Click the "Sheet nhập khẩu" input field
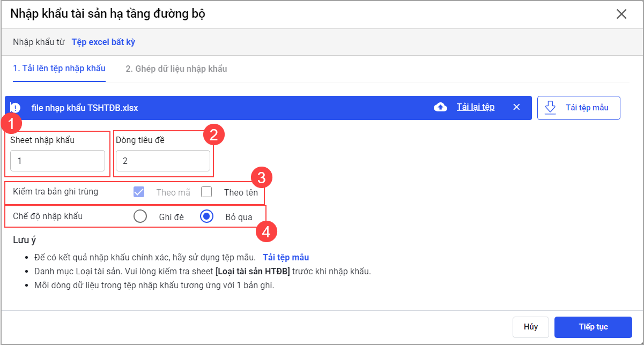Viewport: 644px width, 345px height. [57, 161]
